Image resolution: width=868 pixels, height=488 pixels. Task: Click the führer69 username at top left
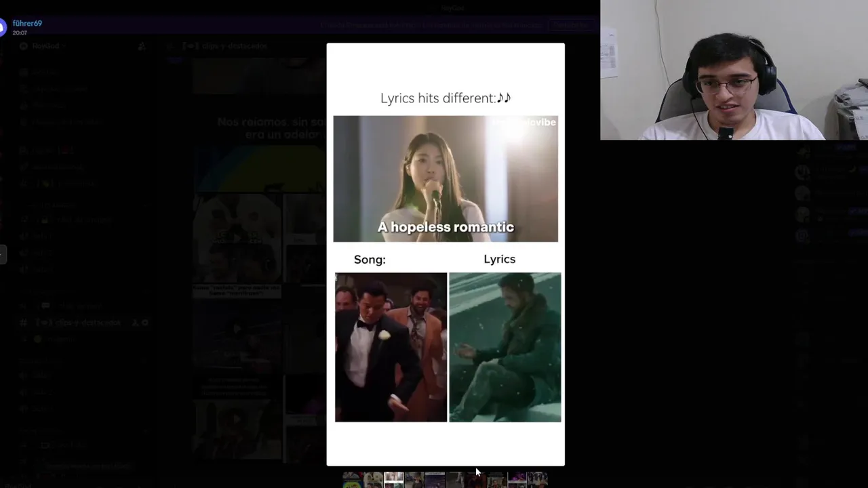(27, 23)
